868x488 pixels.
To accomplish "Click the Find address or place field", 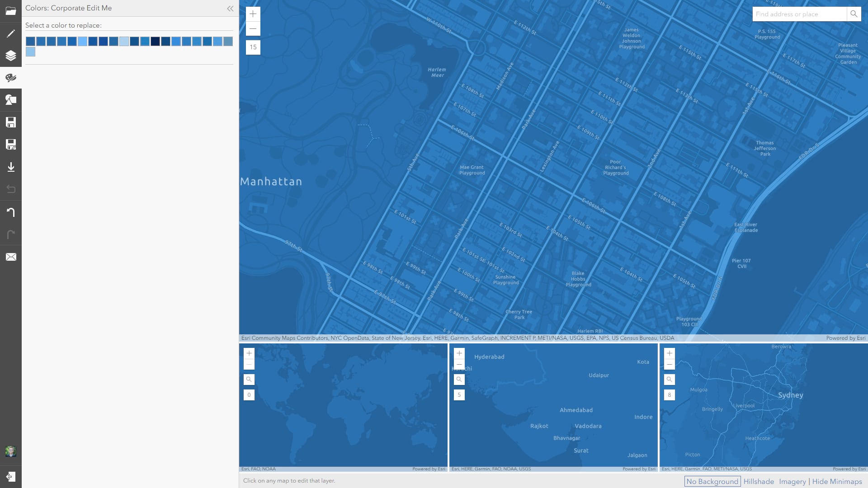I will (799, 14).
